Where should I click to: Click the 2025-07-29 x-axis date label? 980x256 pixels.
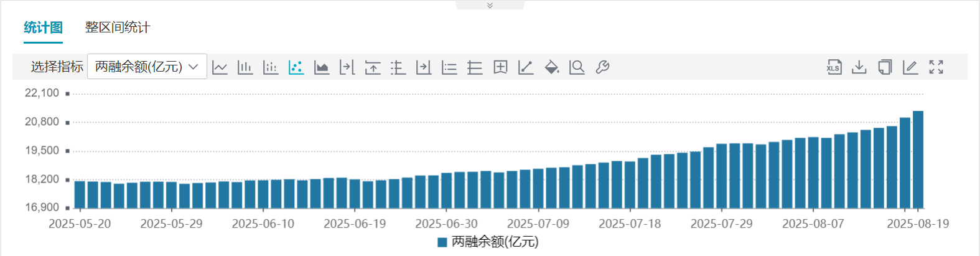pos(722,224)
